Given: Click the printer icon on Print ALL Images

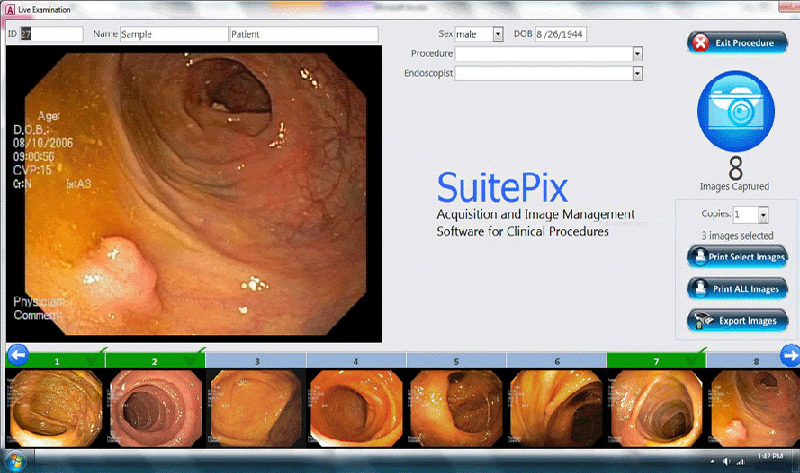Looking at the screenshot, I should 700,289.
